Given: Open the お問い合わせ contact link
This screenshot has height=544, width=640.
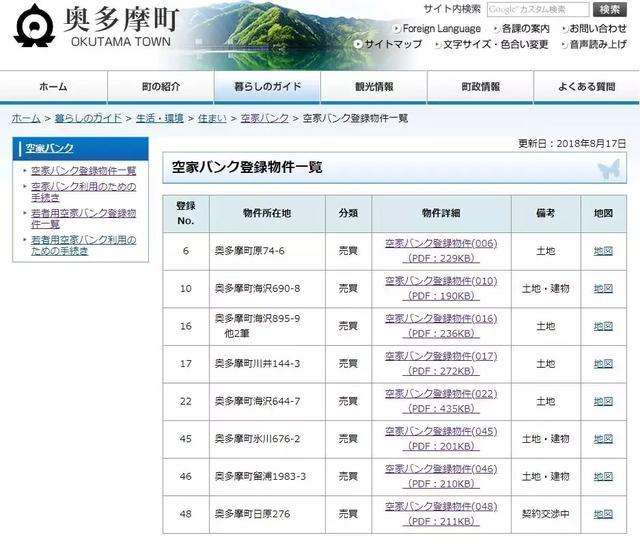Looking at the screenshot, I should (x=598, y=28).
